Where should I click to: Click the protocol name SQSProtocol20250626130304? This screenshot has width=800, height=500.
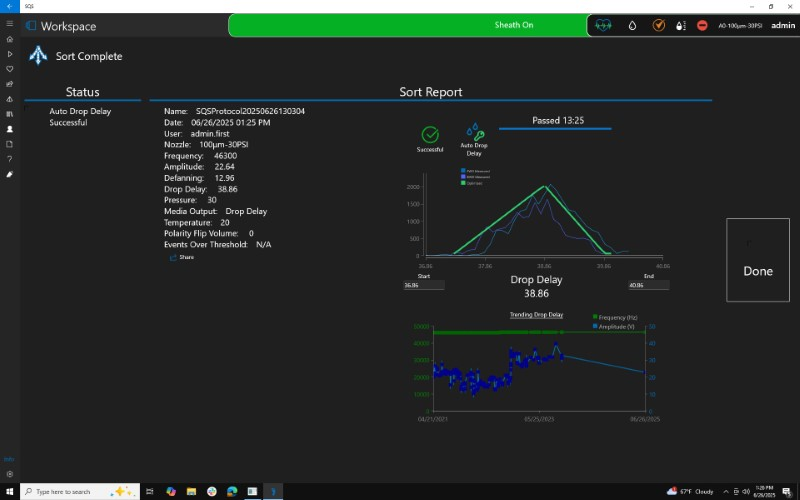pyautogui.click(x=250, y=111)
